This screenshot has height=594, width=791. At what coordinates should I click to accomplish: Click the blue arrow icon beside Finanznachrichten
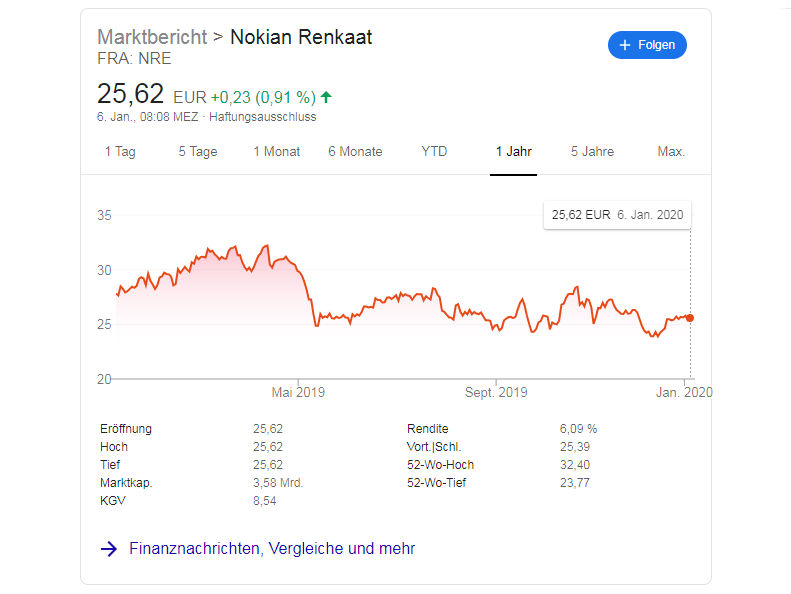click(108, 549)
